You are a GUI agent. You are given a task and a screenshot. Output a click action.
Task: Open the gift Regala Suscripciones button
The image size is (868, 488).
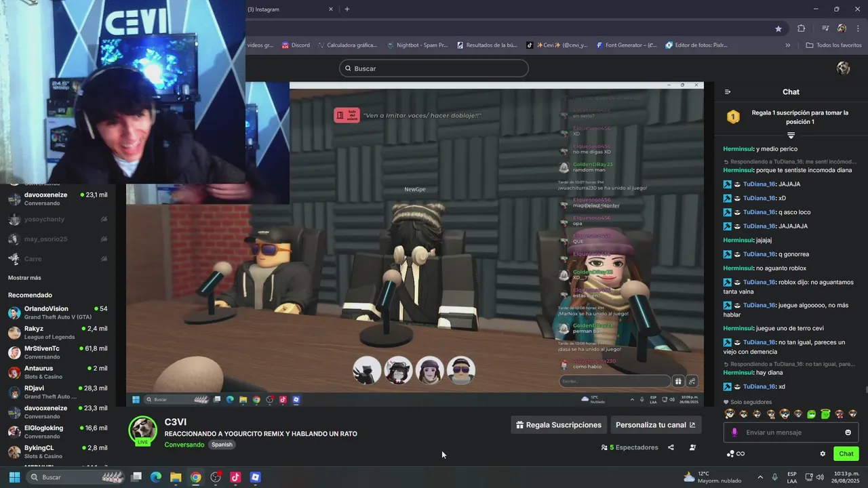click(558, 425)
